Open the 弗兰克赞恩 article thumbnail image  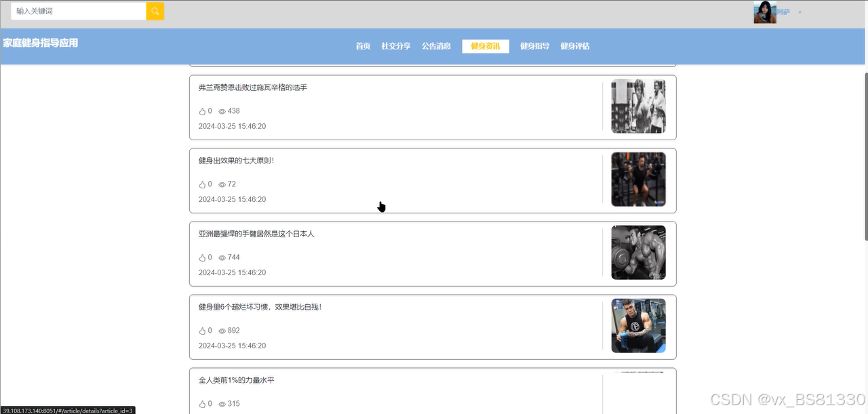(x=638, y=106)
